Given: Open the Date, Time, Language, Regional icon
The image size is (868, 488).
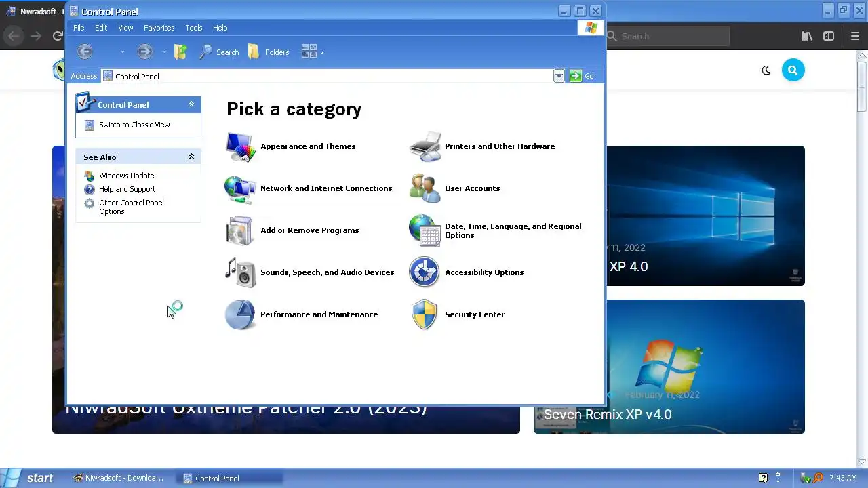Looking at the screenshot, I should pos(425,231).
